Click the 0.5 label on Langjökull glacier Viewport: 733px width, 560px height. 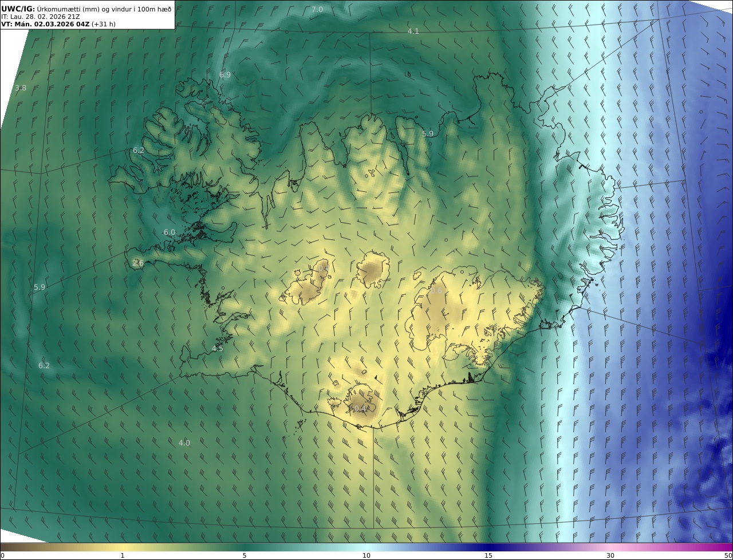coord(324,269)
